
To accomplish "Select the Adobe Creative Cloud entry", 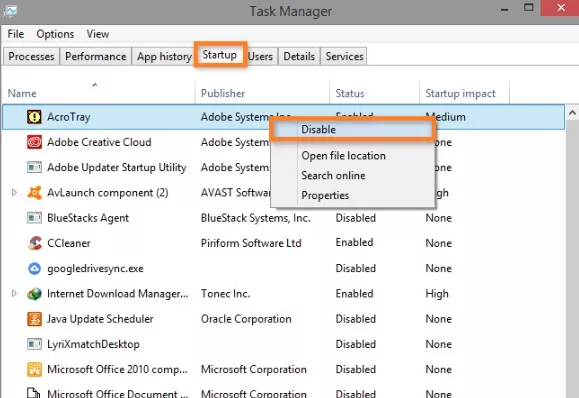I will click(99, 142).
